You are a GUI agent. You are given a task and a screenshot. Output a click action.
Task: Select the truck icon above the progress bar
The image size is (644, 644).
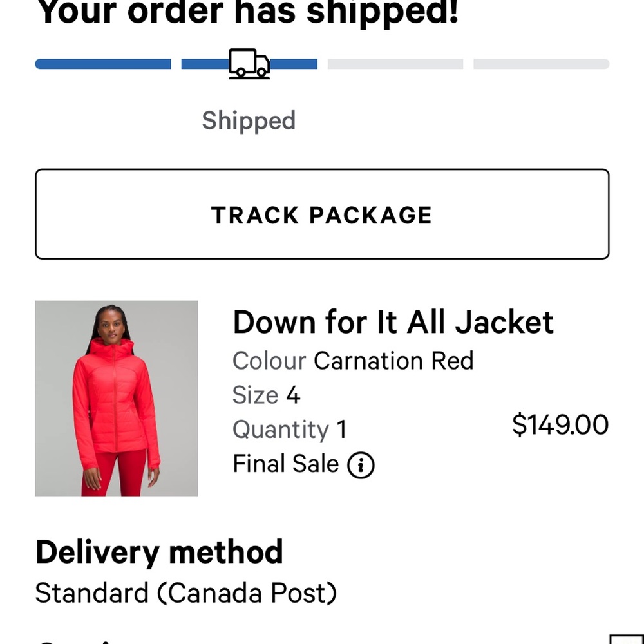[249, 62]
